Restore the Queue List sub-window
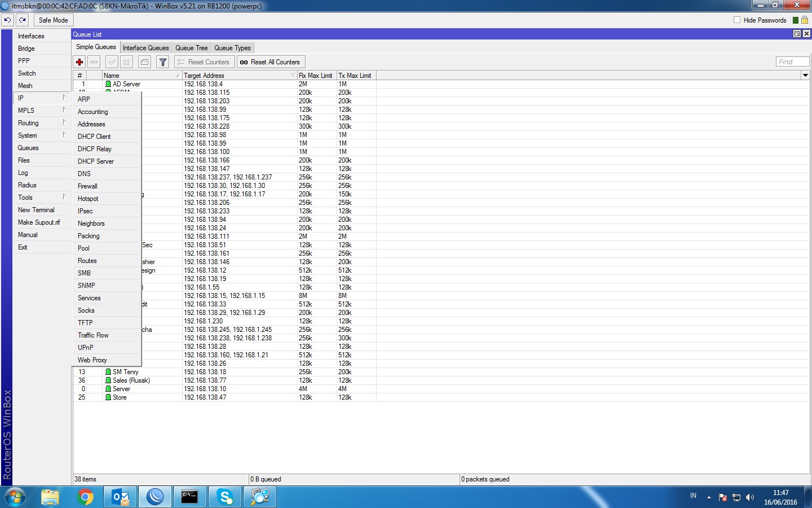The height and width of the screenshot is (508, 812). [797, 34]
